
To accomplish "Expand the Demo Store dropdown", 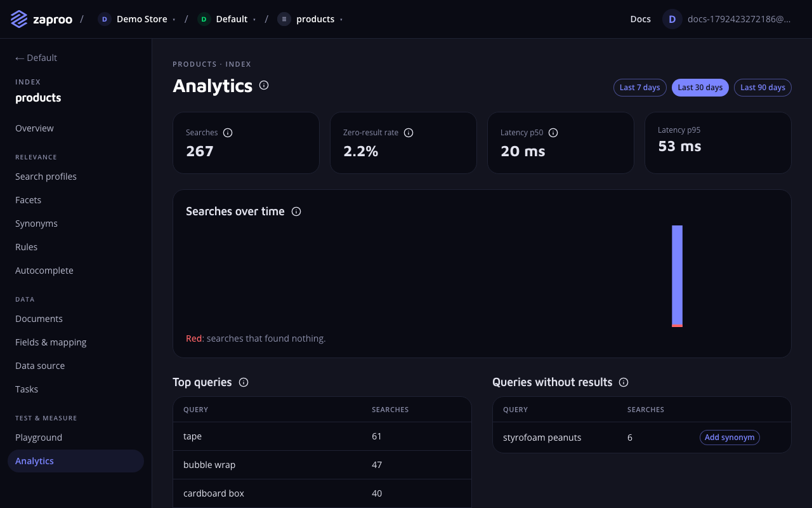I will [174, 20].
